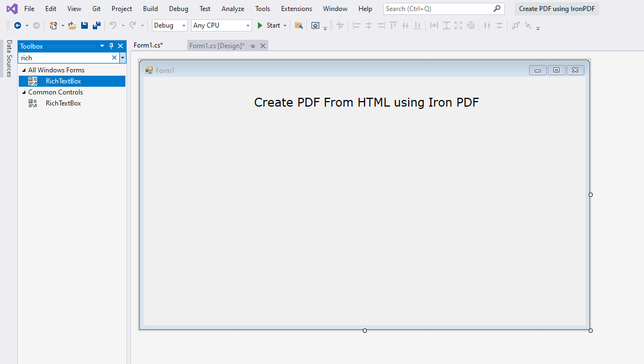
Task: Clear the Toolbox search with X icon
Action: 114,57
